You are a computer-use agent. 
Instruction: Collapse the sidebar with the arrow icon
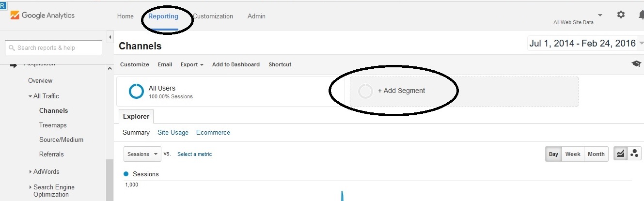coord(110,37)
